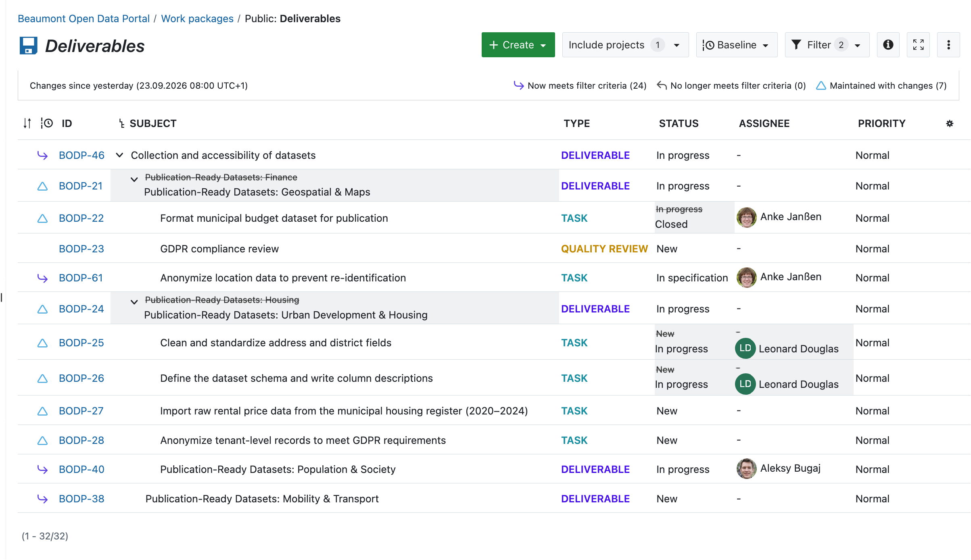Click subject 'Publication-Ready Datasets: Mobility & Transport'
Viewport: 971px width, 560px height.
pyautogui.click(x=262, y=499)
